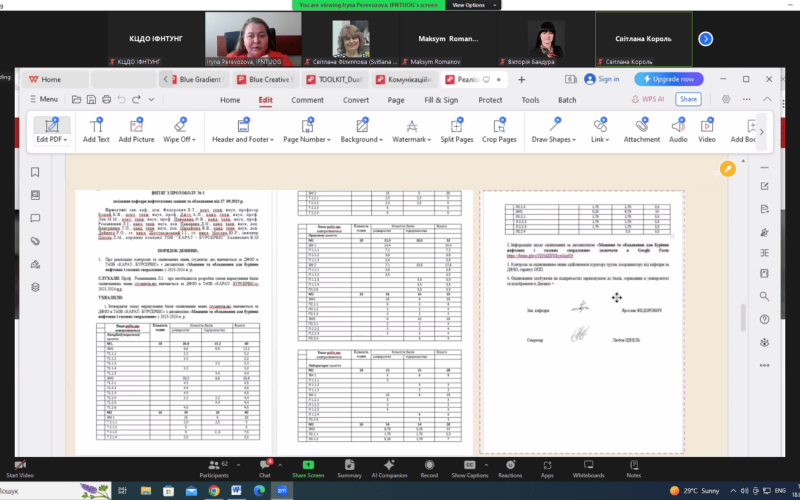Click the Split Pages tool
Image resolution: width=800 pixels, height=500 pixels.
[x=457, y=131]
